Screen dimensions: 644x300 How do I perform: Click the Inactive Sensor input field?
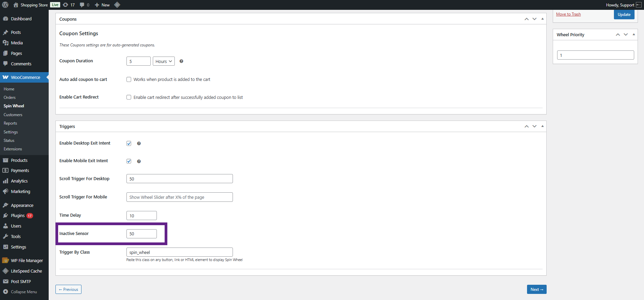click(x=141, y=234)
